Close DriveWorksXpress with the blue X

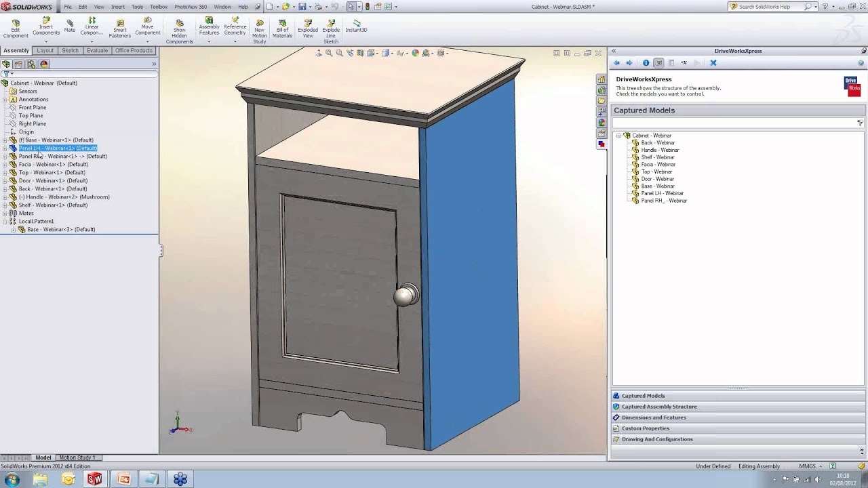[713, 63]
